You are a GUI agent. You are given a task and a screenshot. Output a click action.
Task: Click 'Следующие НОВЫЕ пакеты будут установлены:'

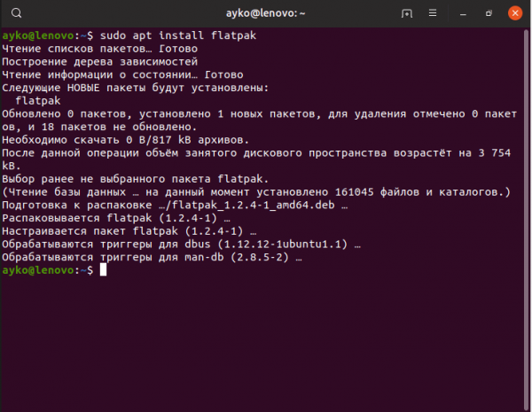(x=136, y=88)
